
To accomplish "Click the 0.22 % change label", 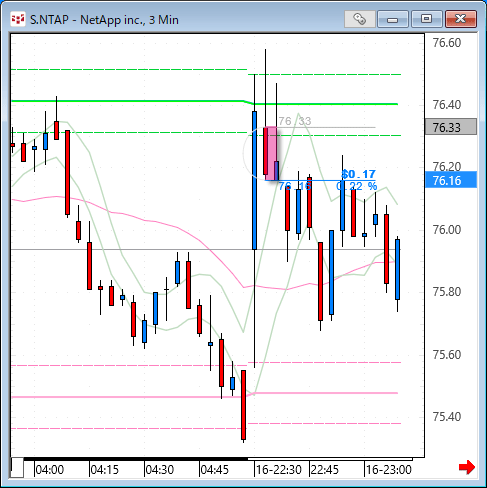I will 356,186.
